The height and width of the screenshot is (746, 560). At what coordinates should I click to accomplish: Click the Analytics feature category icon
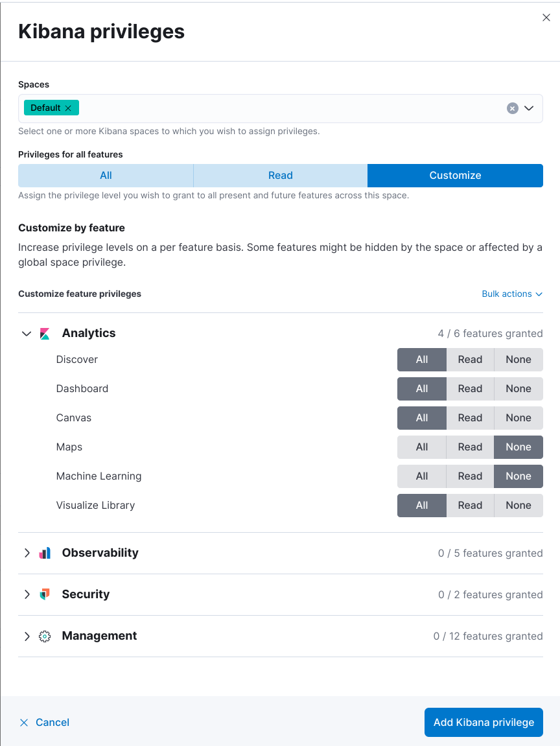click(44, 333)
